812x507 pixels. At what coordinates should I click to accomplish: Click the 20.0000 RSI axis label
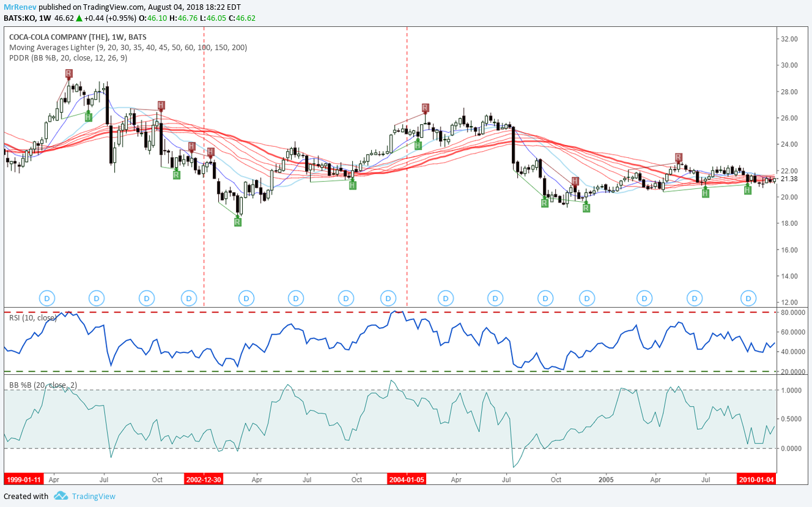(x=792, y=372)
